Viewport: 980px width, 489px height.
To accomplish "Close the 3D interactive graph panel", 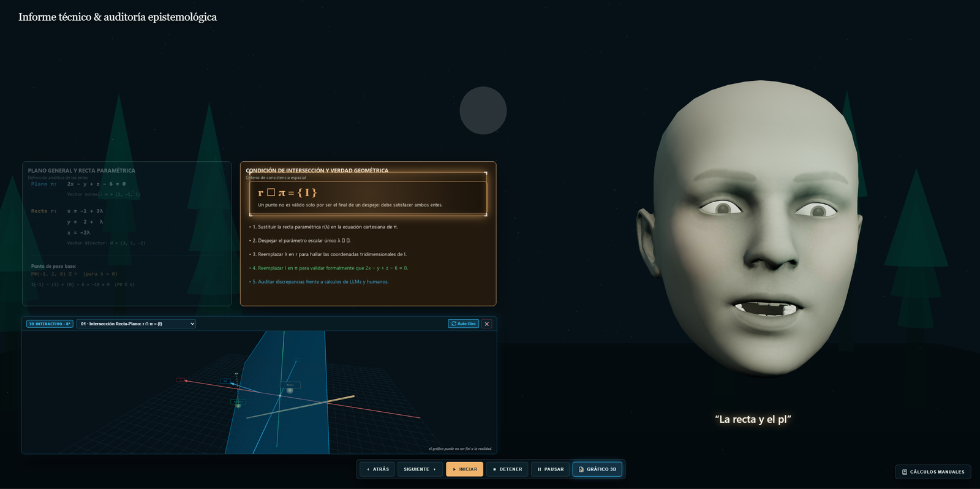I will point(487,324).
